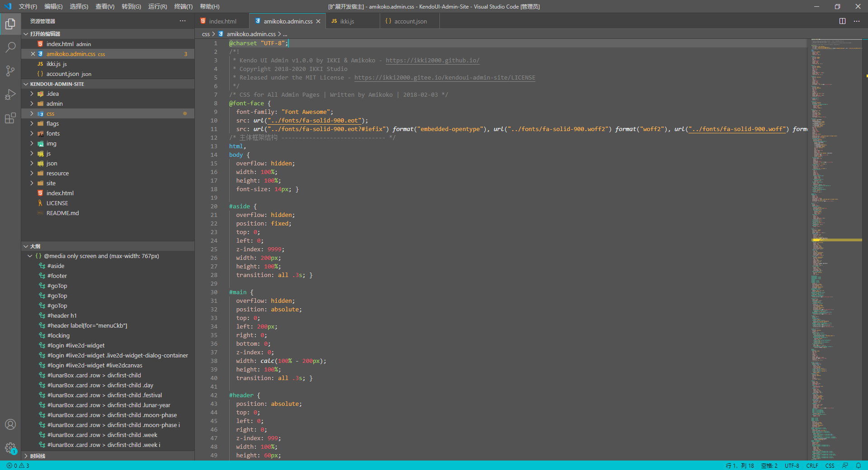Change CSS language mode in status bar

(830, 465)
